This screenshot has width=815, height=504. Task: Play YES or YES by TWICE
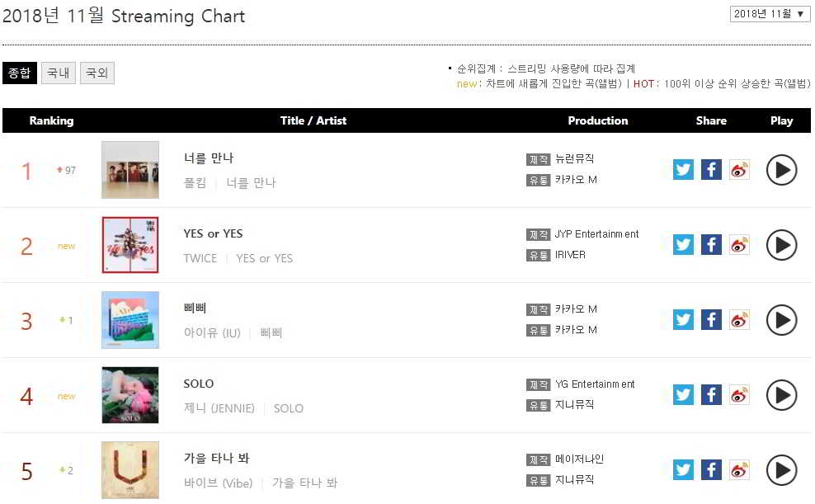pyautogui.click(x=781, y=245)
